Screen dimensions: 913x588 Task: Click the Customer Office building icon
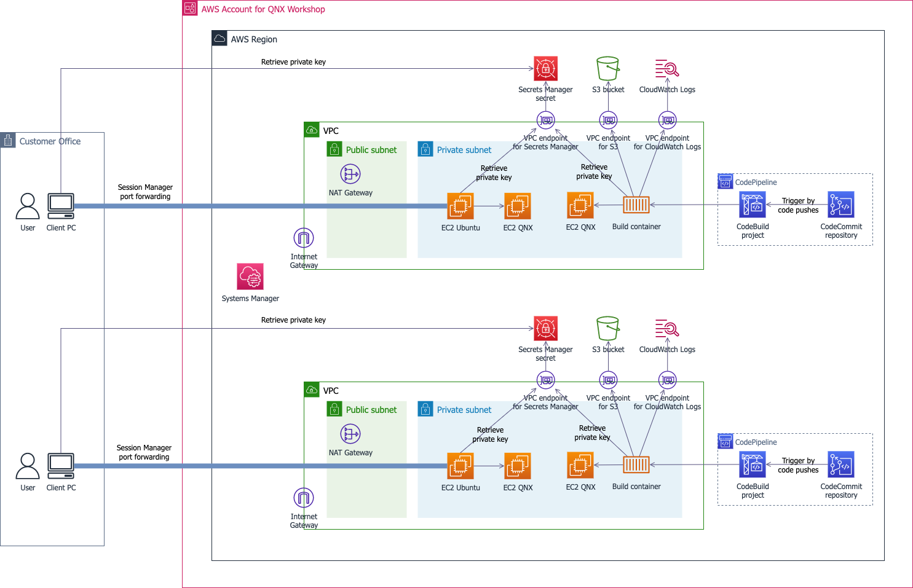(7, 141)
